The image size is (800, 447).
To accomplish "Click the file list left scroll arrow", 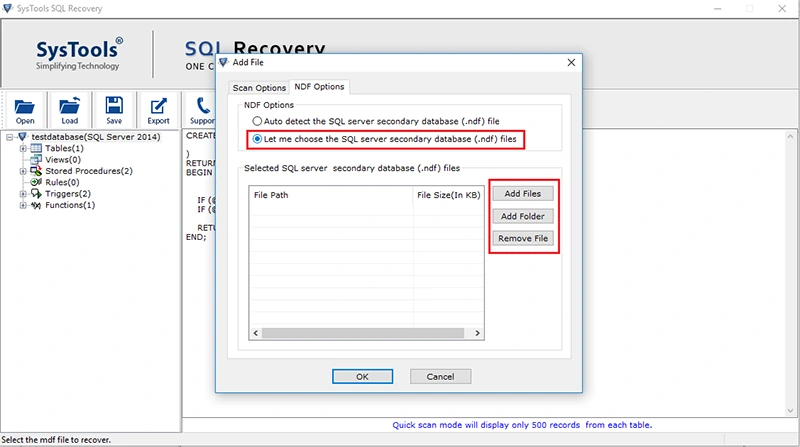I will [256, 333].
